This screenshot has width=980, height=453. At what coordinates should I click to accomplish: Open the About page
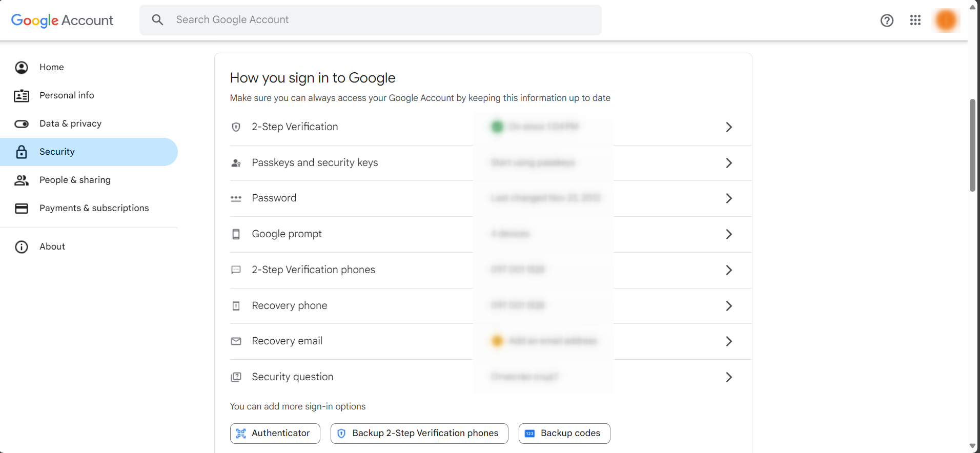click(89, 246)
